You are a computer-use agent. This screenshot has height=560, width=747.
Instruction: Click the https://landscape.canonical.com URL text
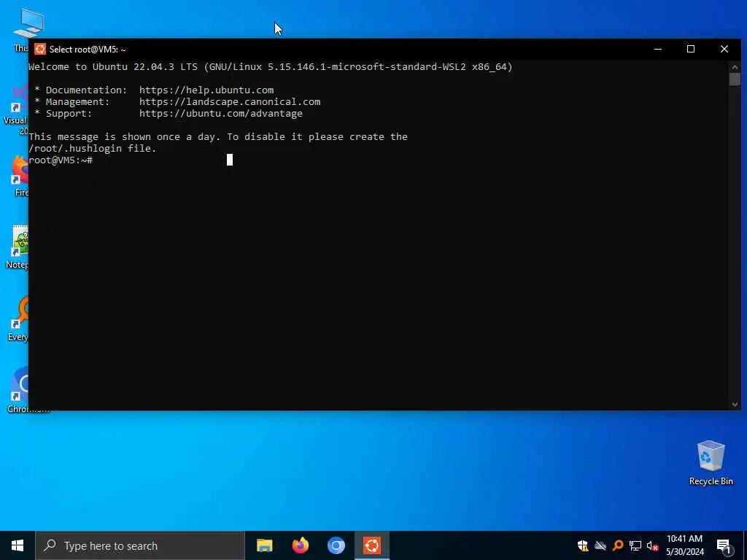(x=230, y=102)
